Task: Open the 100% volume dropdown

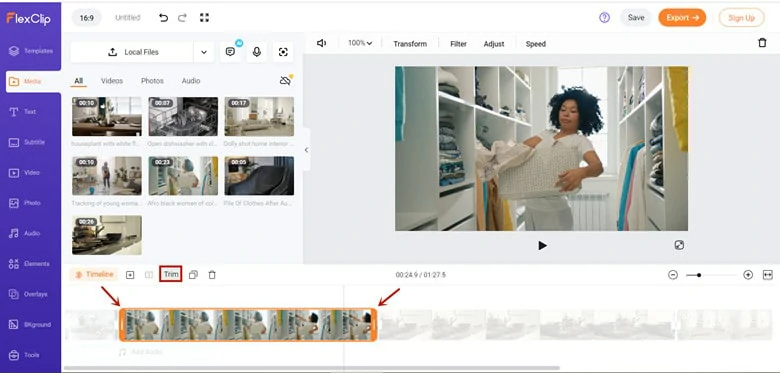Action: [360, 43]
